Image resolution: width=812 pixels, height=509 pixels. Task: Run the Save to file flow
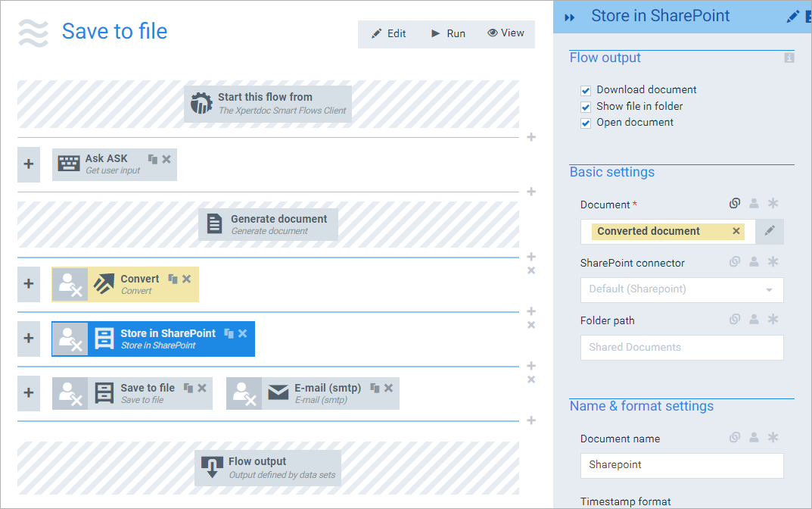tap(449, 33)
